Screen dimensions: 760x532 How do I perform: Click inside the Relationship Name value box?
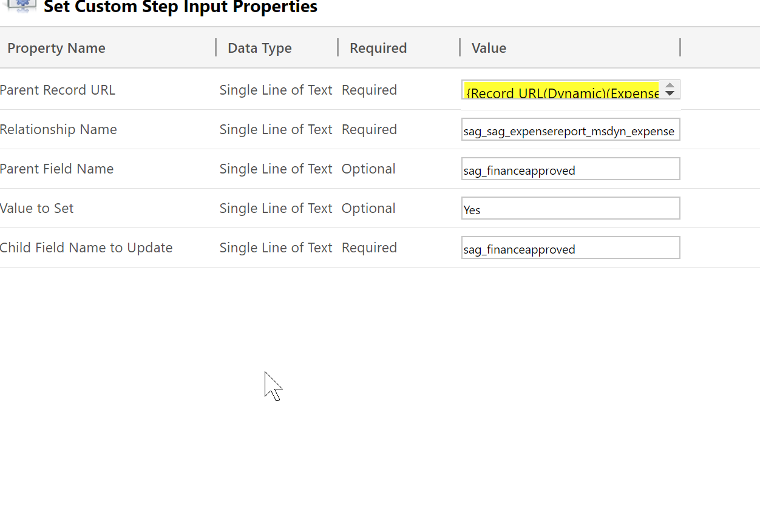click(569, 129)
